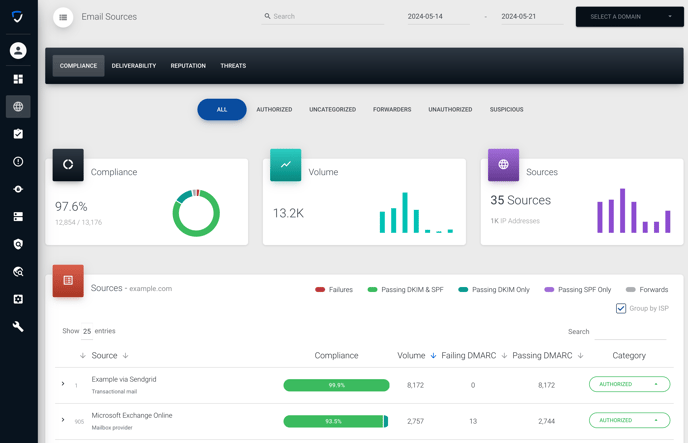Click the 99.9% compliance bar for Sendgrid
Image resolution: width=688 pixels, height=443 pixels.
(337, 385)
